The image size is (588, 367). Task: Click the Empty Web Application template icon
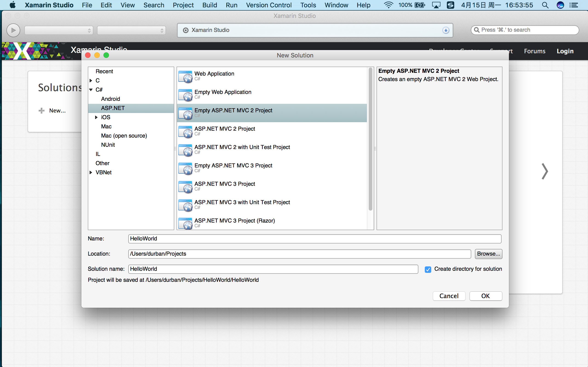pos(185,95)
